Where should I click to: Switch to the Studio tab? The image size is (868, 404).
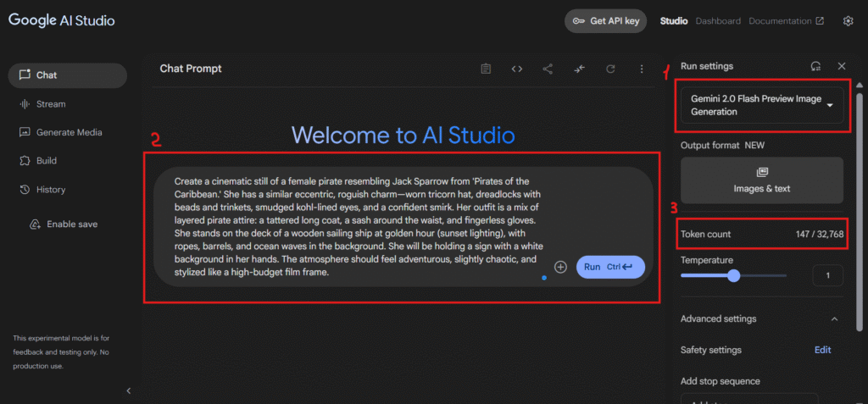coord(674,21)
